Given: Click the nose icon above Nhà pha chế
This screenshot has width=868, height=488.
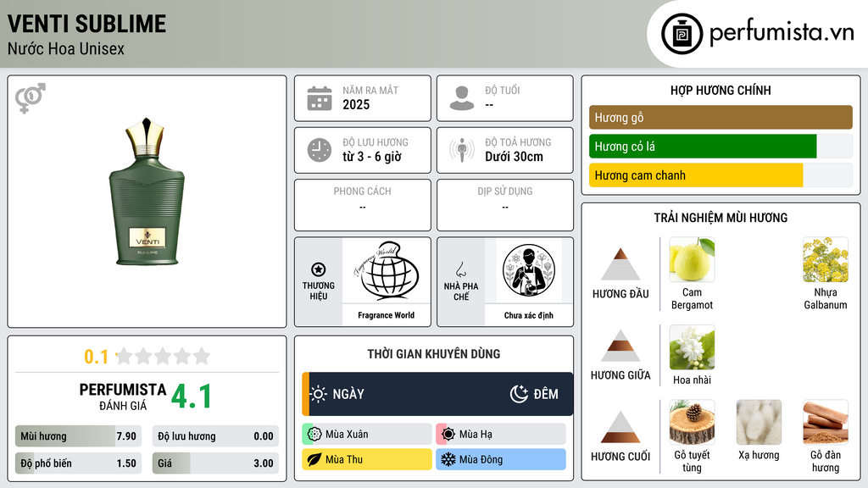Looking at the screenshot, I should (x=460, y=269).
